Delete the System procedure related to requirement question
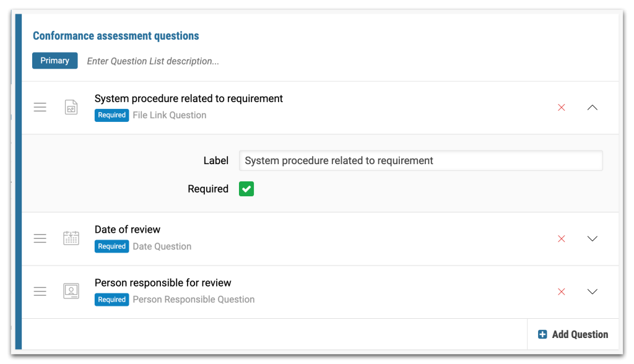634x364 pixels. click(x=561, y=107)
